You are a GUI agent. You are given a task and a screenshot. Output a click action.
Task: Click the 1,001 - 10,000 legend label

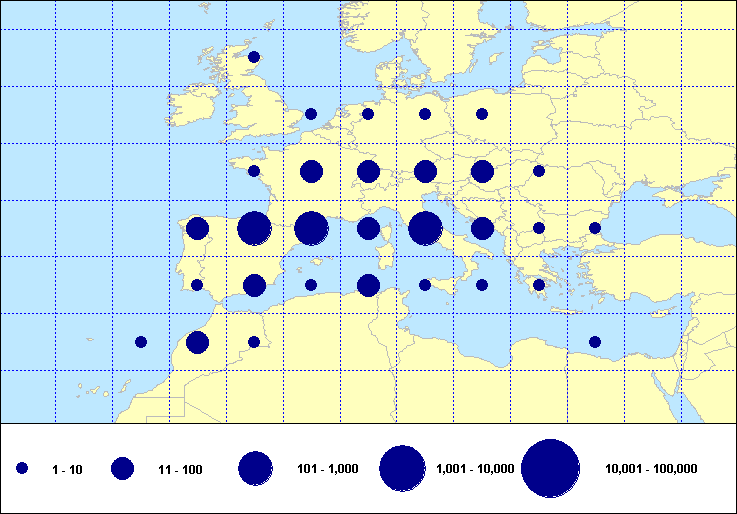(x=475, y=468)
